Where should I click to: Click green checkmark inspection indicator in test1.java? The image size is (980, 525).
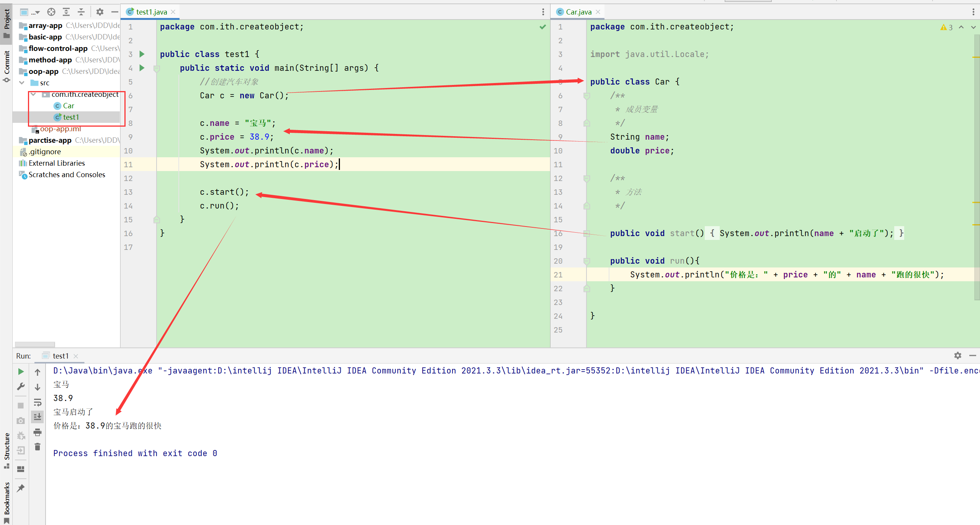pos(542,27)
